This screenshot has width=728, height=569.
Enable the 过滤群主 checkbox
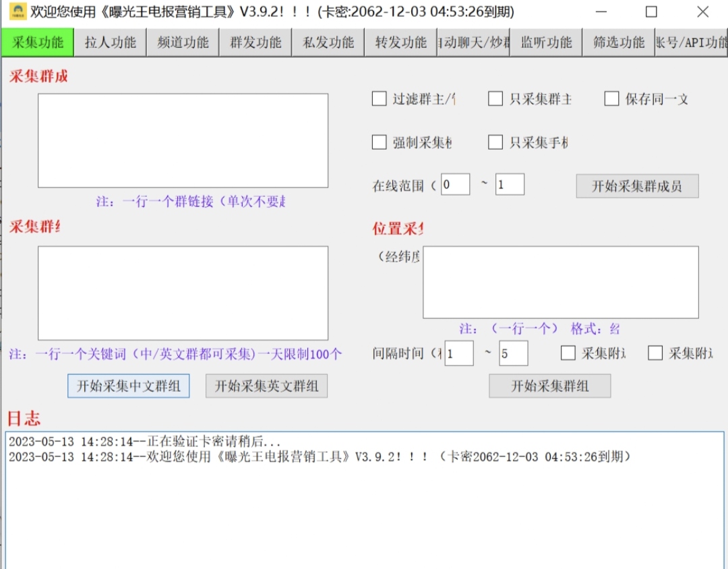[x=379, y=98]
